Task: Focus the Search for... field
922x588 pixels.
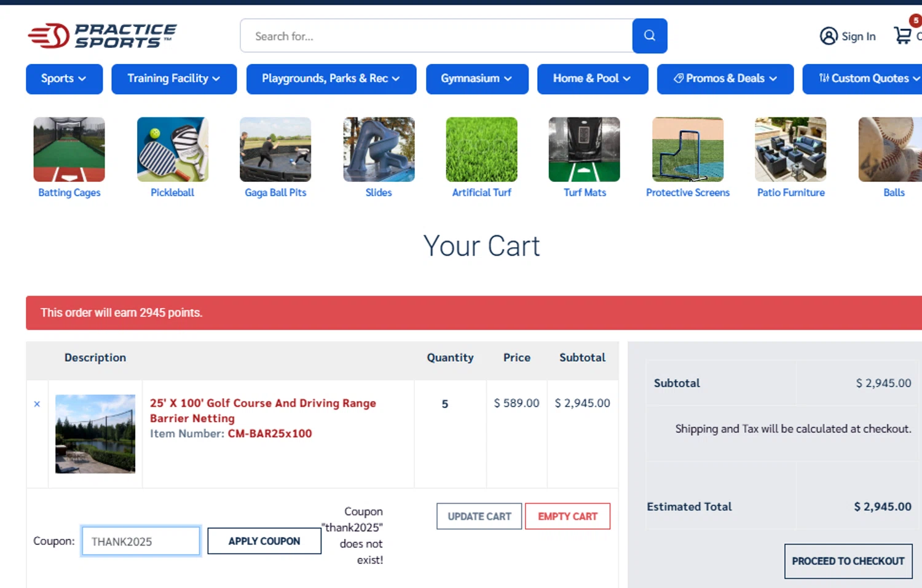Action: (436, 36)
